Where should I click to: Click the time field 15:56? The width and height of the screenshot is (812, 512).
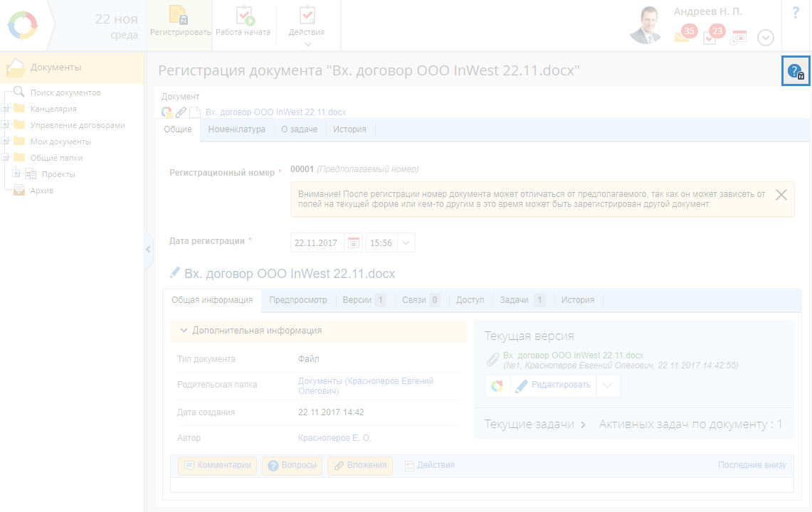coord(381,242)
